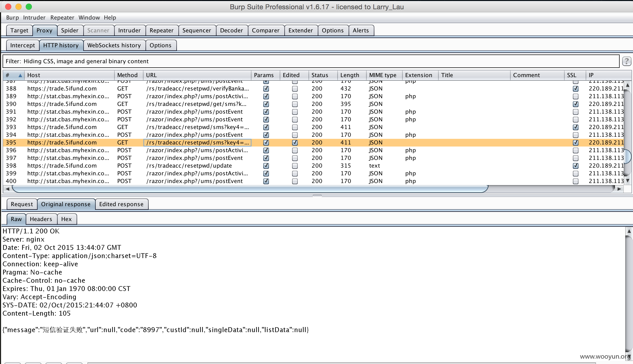Select row 390 resetpwd/get/sms request
This screenshot has width=633, height=364.
pos(314,104)
